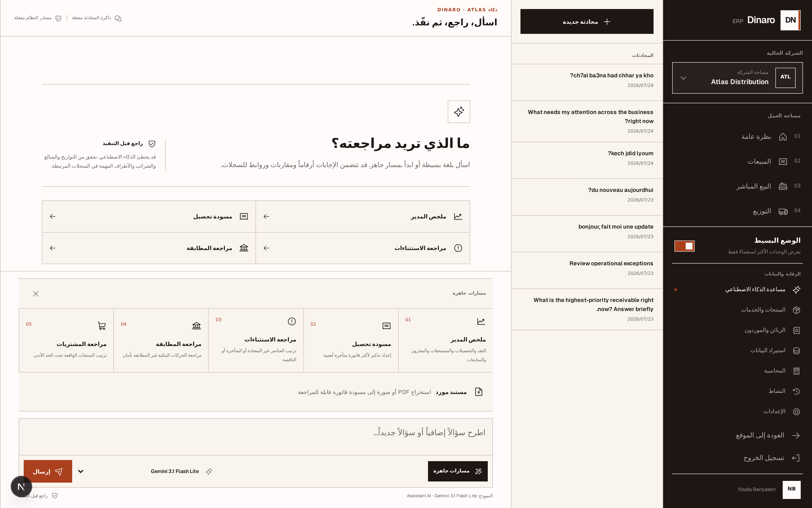Click into the اطرح سؤالاً إضافياً input field
The width and height of the screenshot is (812, 508).
(x=256, y=437)
